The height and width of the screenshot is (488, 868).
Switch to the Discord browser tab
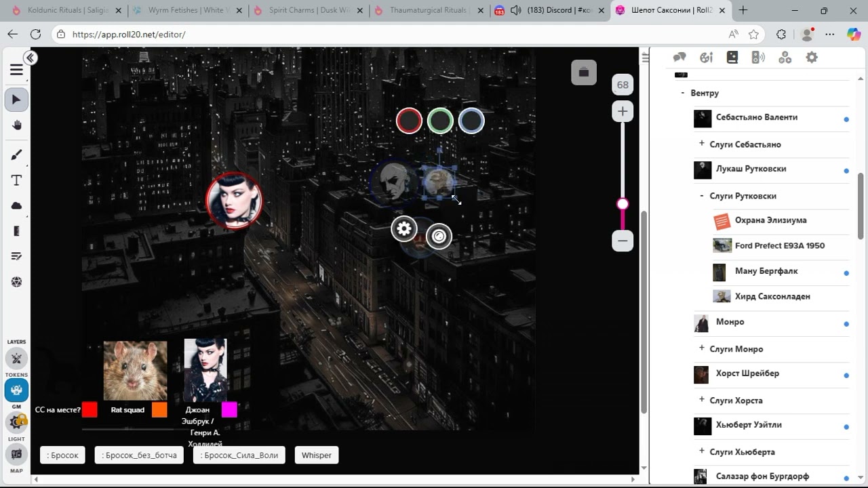coord(549,10)
